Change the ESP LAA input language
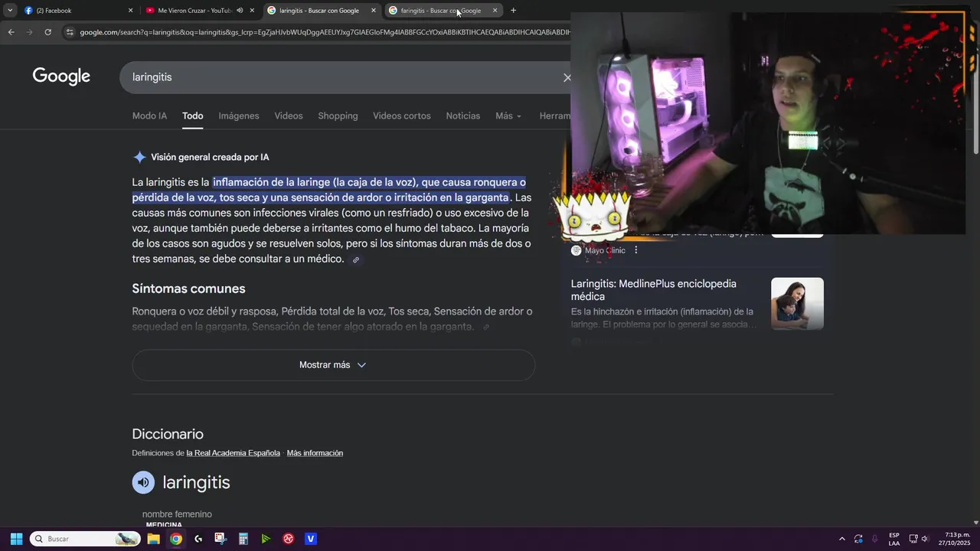This screenshot has height=551, width=980. 894,539
